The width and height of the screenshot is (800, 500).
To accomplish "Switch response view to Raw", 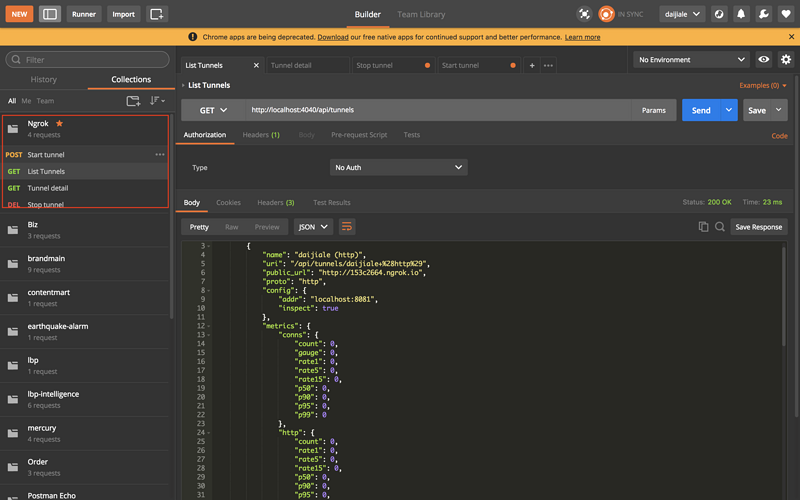I will (232, 227).
